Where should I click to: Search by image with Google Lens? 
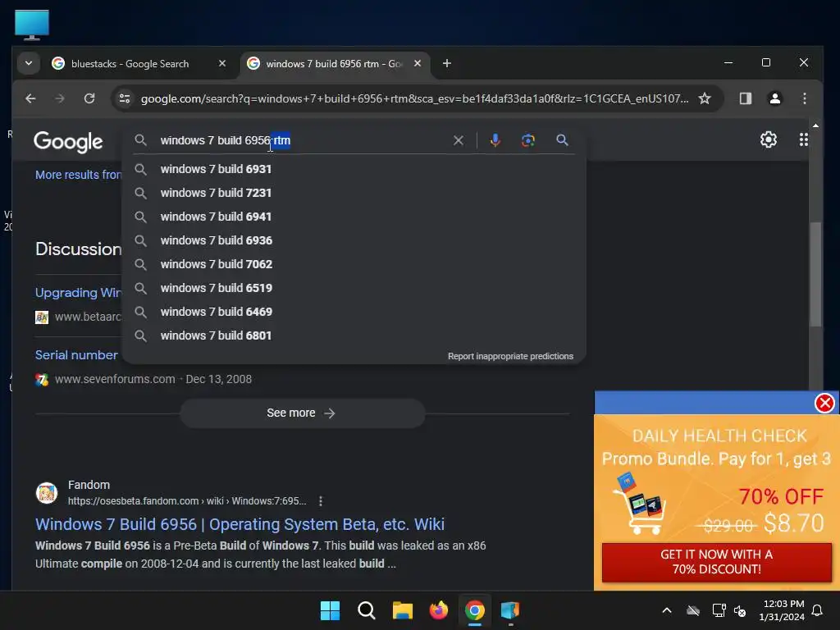tap(528, 140)
